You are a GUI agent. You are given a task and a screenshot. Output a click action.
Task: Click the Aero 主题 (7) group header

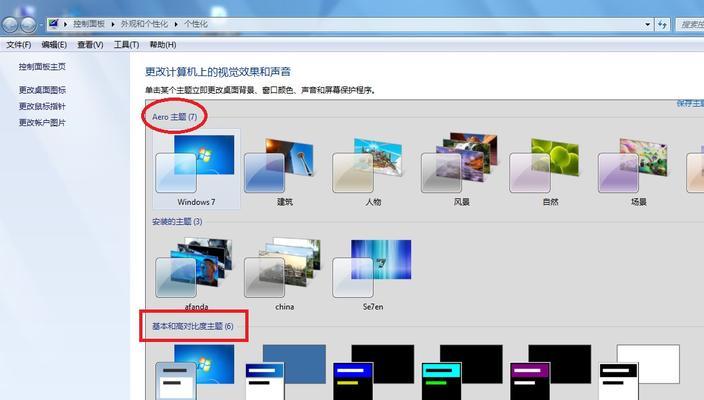pos(174,117)
